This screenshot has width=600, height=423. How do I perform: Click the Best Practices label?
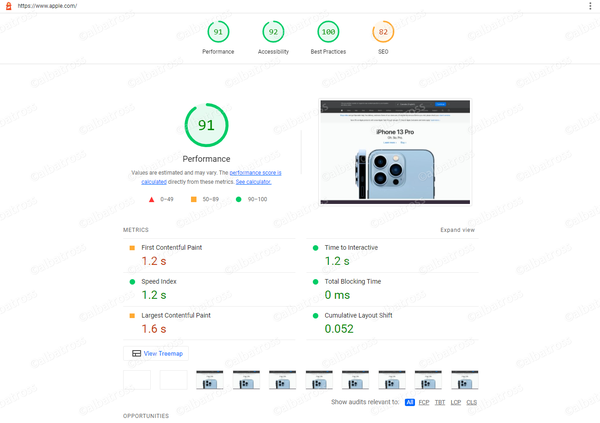coord(328,52)
